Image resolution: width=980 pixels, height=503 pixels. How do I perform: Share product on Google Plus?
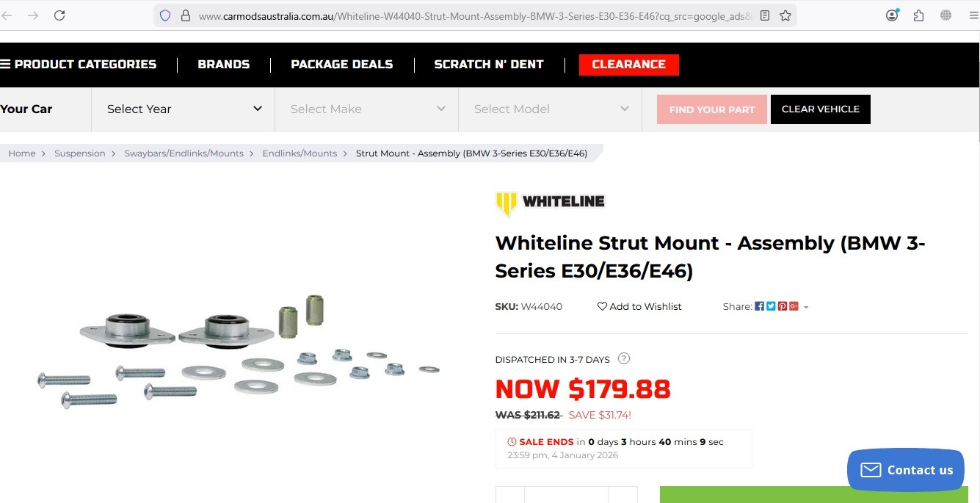[x=794, y=306]
